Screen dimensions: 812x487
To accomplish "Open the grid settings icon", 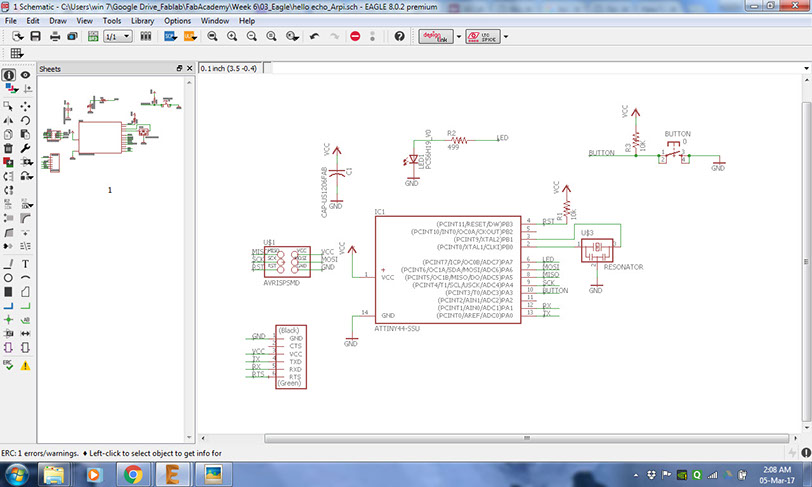I will click(17, 53).
